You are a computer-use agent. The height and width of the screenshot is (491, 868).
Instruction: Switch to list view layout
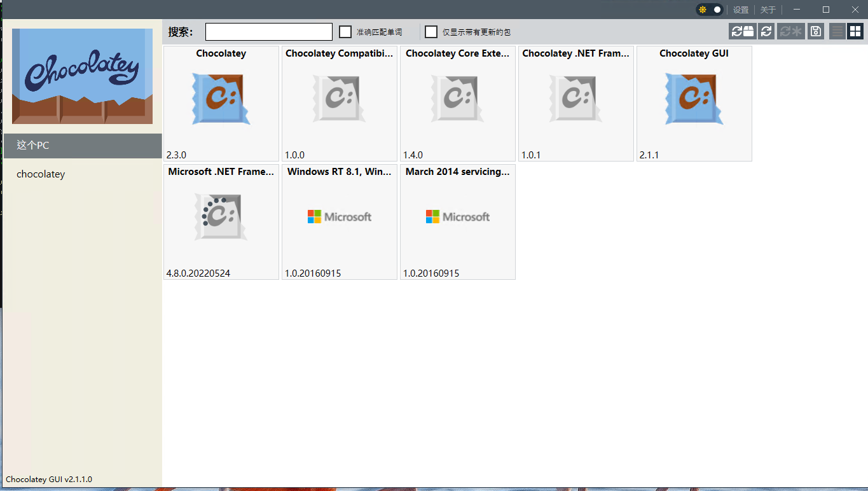837,31
